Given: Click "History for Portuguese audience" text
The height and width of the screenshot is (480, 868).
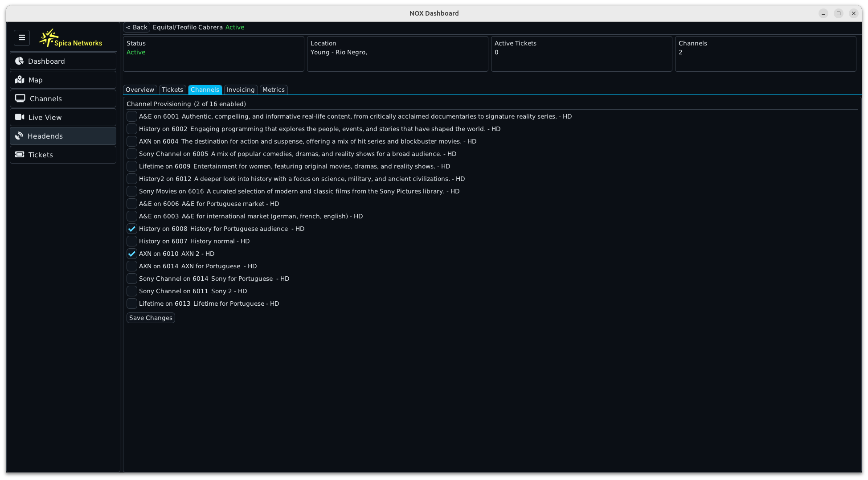Looking at the screenshot, I should (x=239, y=229).
